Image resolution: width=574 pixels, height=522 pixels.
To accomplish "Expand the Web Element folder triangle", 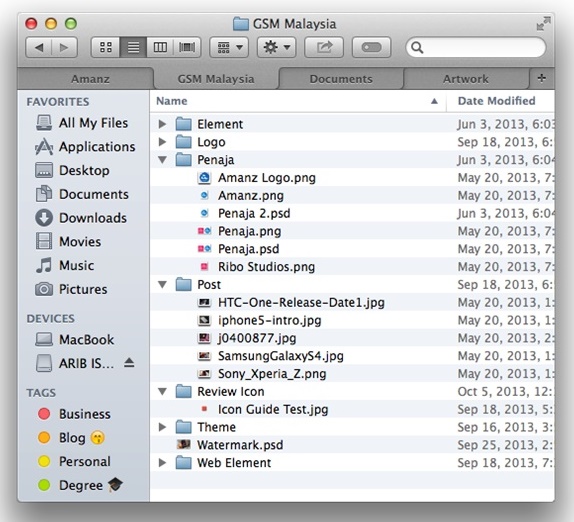I will [x=162, y=463].
